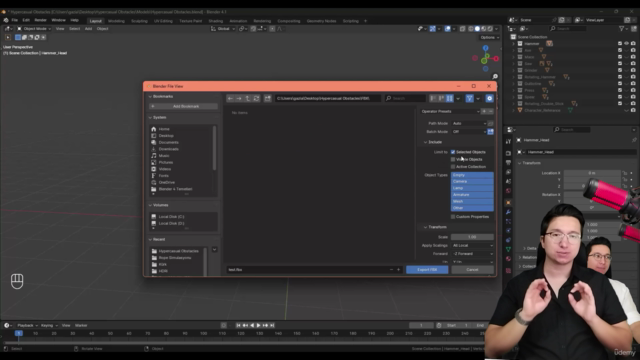Viewport: 640px width, 360px height.
Task: Hide Hammer collection with eye icon
Action: (x=627, y=43)
